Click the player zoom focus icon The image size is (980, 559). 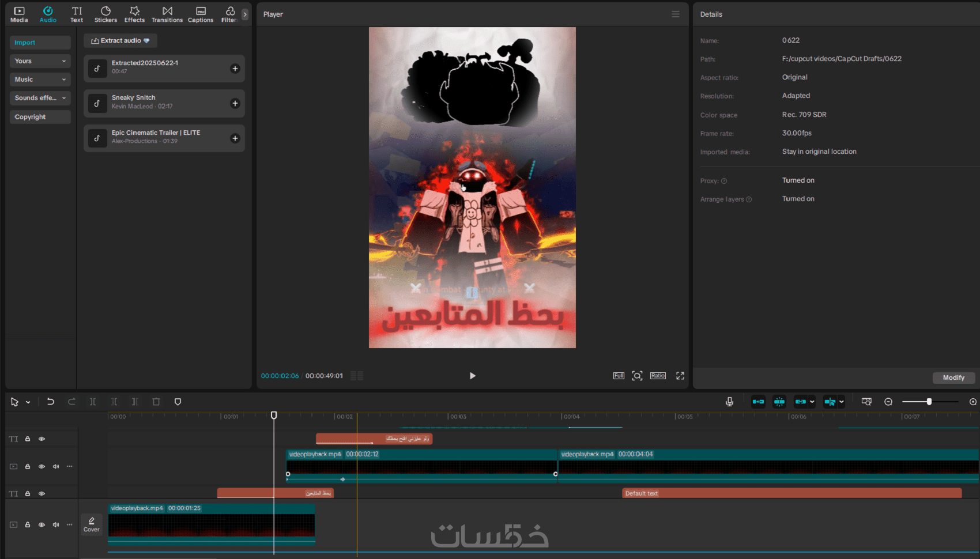pyautogui.click(x=637, y=376)
